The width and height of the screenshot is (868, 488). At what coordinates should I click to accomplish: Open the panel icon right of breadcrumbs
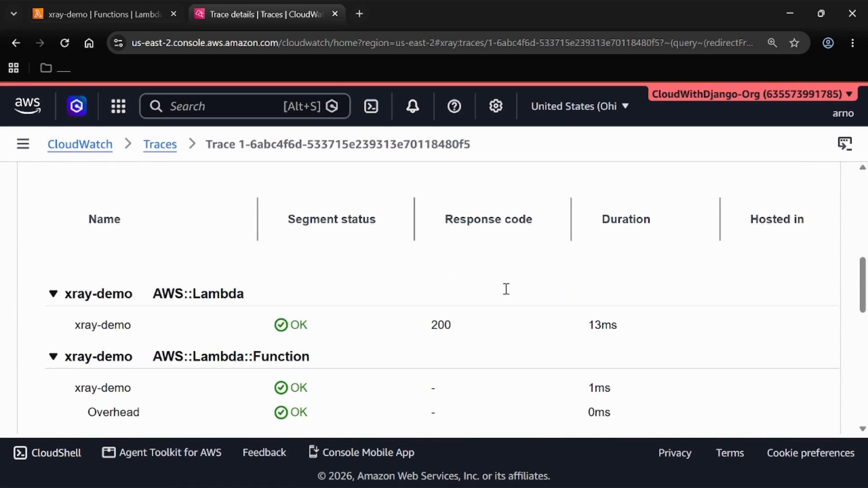click(x=845, y=144)
